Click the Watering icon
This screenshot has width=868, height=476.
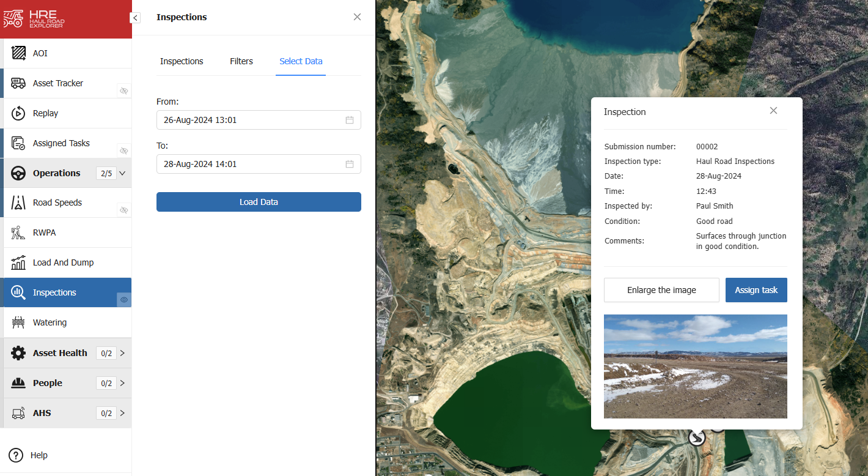18,322
